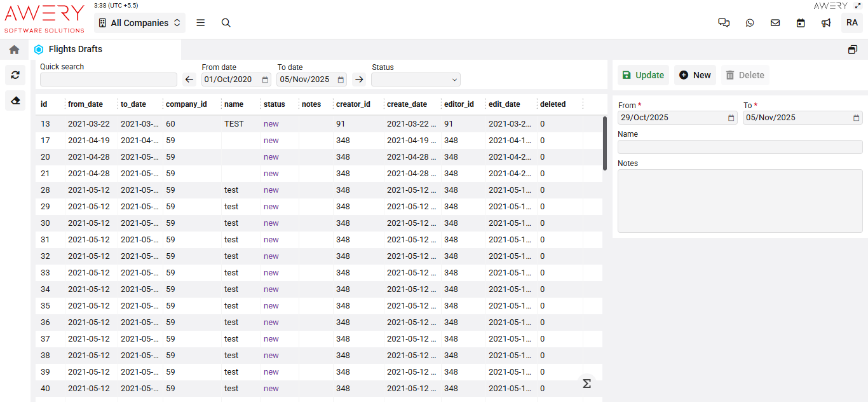
Task: Click the home icon in sidebar
Action: click(x=14, y=50)
